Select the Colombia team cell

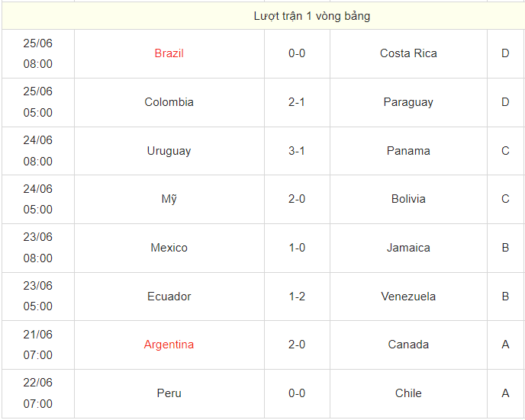pos(169,102)
